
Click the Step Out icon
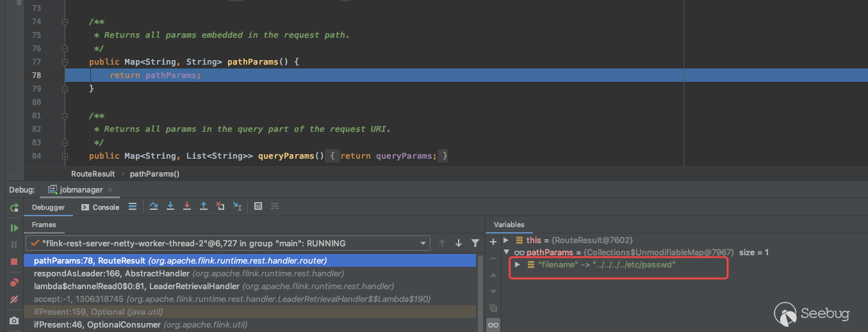click(x=204, y=207)
